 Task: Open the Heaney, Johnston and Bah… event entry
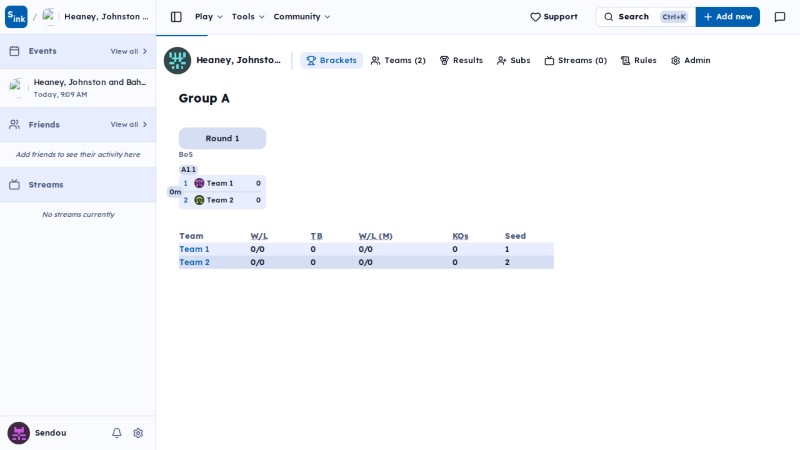[78, 88]
